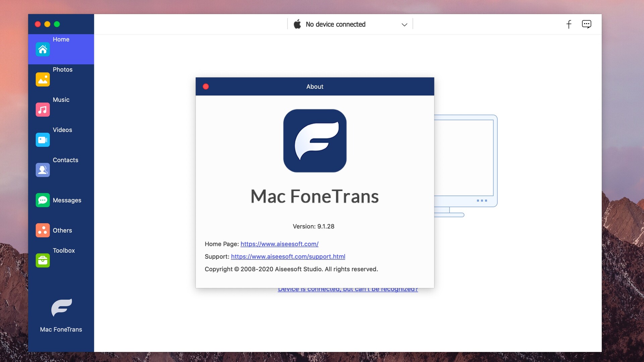
Task: Click the Version: 9.1.28 text
Action: [314, 226]
